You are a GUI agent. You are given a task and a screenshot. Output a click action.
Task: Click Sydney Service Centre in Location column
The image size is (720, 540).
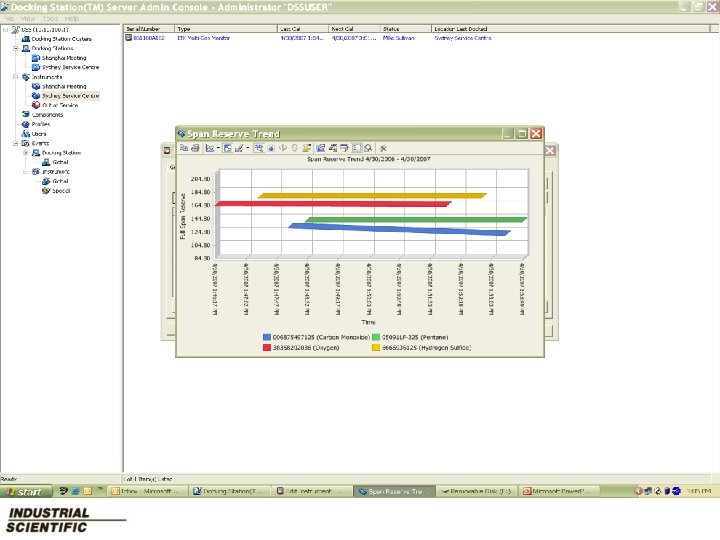[x=463, y=38]
